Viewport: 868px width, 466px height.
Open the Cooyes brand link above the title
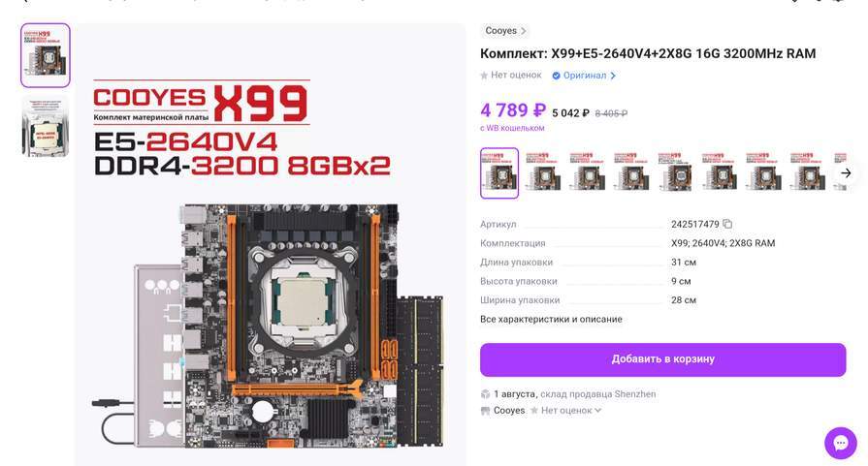point(501,31)
